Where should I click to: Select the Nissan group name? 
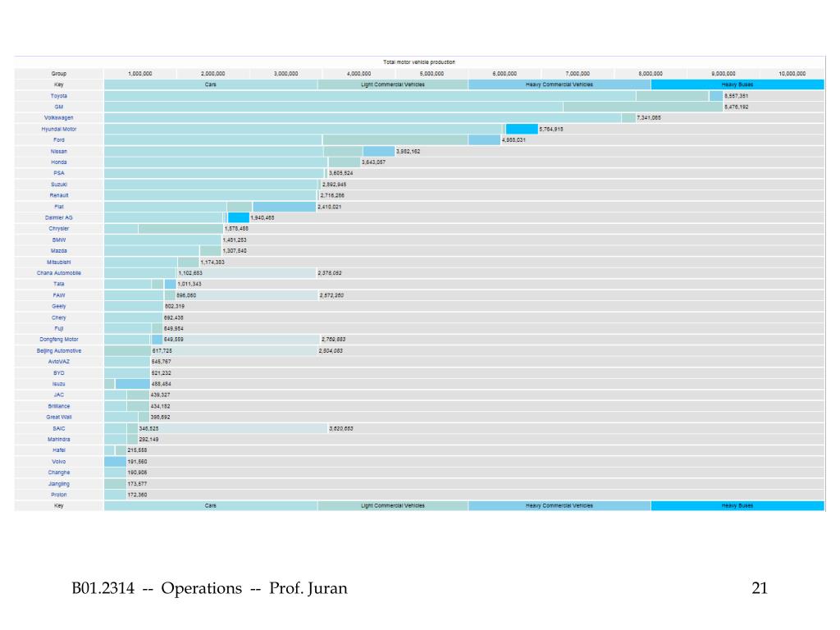click(59, 151)
